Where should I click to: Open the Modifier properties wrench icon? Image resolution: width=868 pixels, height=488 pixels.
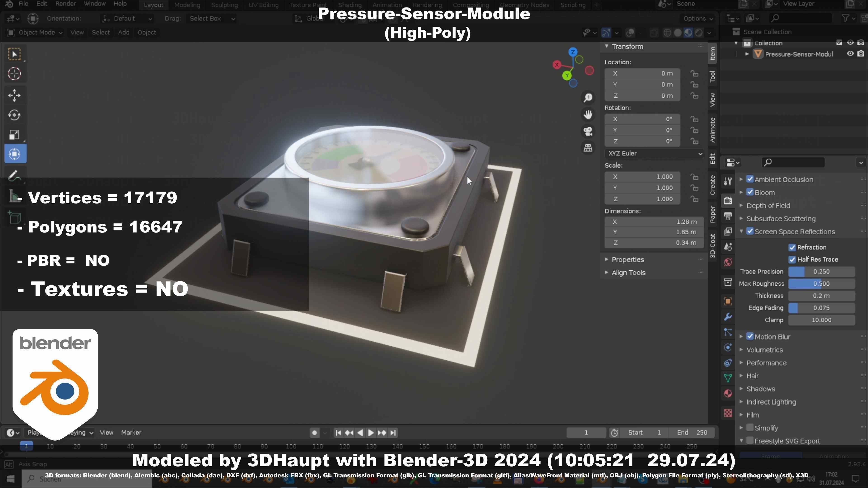[x=728, y=317]
